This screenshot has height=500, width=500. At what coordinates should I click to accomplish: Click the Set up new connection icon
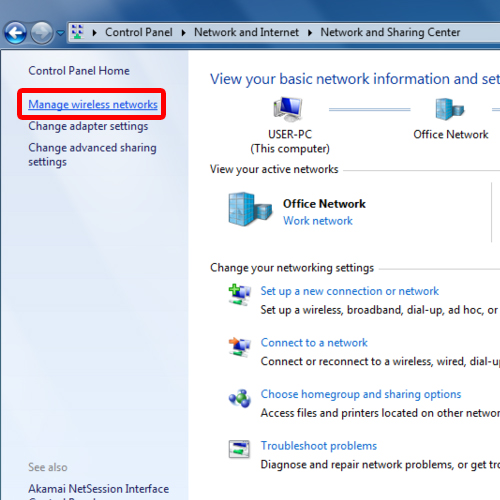pyautogui.click(x=239, y=295)
